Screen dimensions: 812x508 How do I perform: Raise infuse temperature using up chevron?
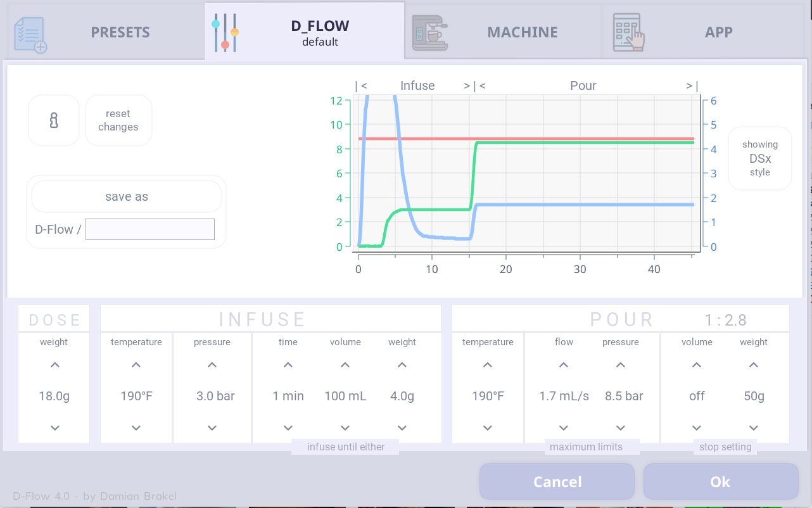(136, 365)
